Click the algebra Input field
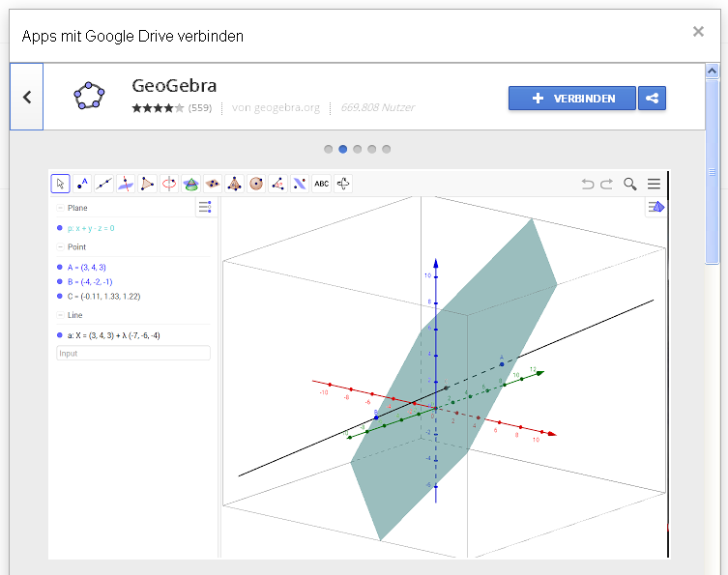728x575 pixels. [x=133, y=354]
